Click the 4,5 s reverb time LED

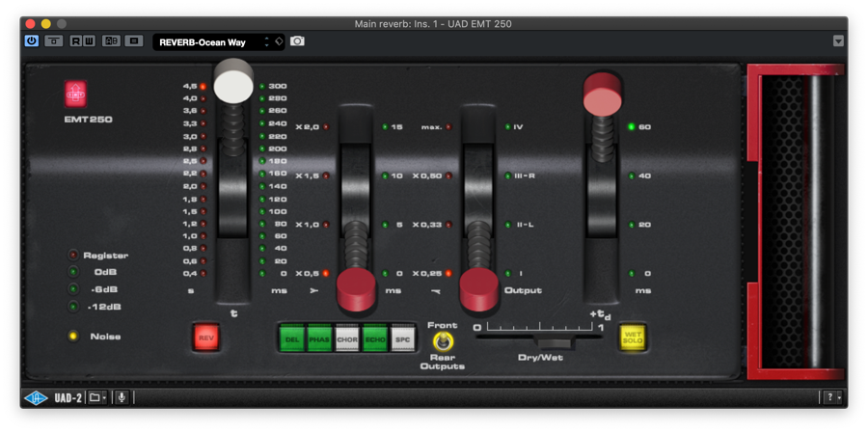(x=203, y=86)
